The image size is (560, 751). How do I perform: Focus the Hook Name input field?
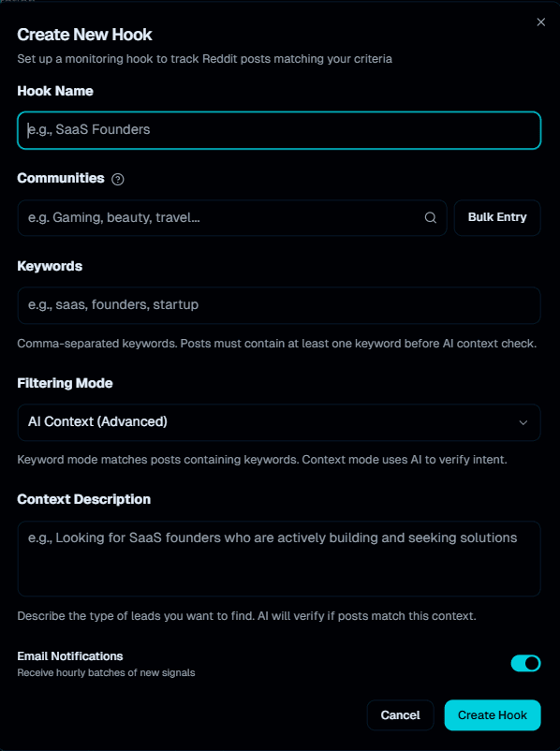[278, 130]
